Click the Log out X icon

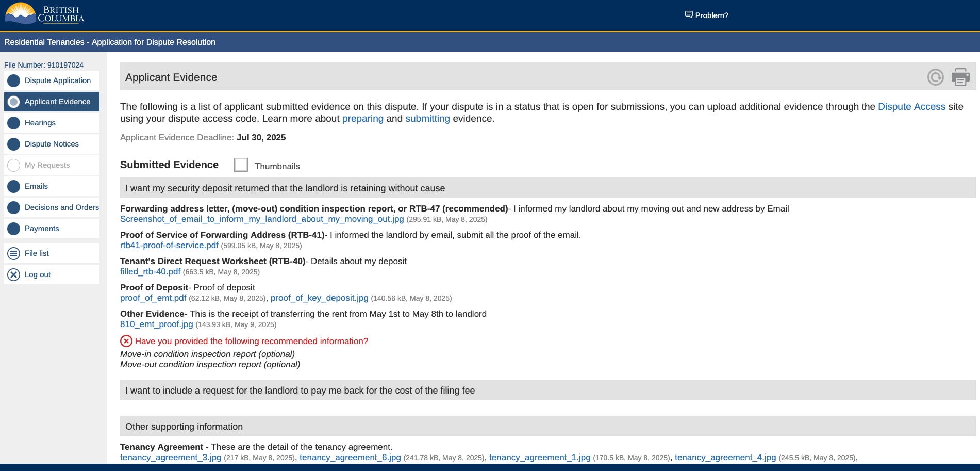[14, 274]
